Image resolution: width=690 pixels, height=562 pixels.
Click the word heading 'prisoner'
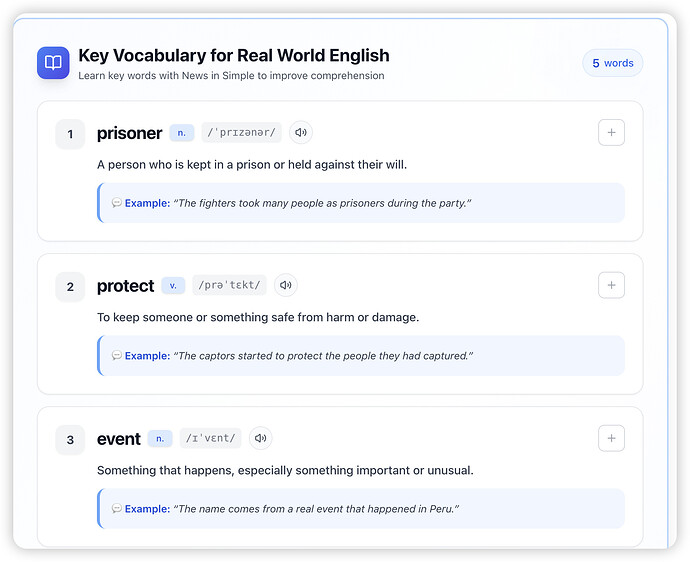pyautogui.click(x=129, y=133)
